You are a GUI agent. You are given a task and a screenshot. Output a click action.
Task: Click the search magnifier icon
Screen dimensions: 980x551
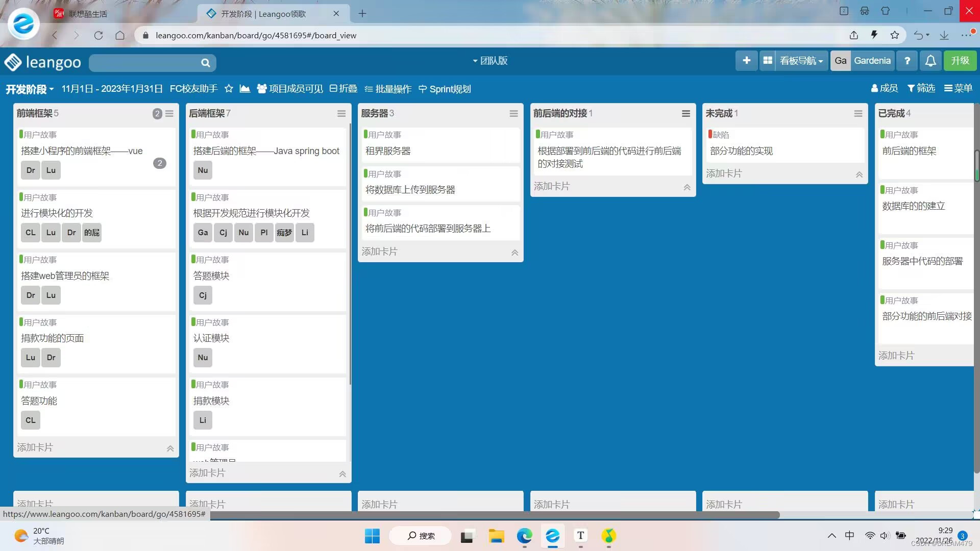pos(206,63)
